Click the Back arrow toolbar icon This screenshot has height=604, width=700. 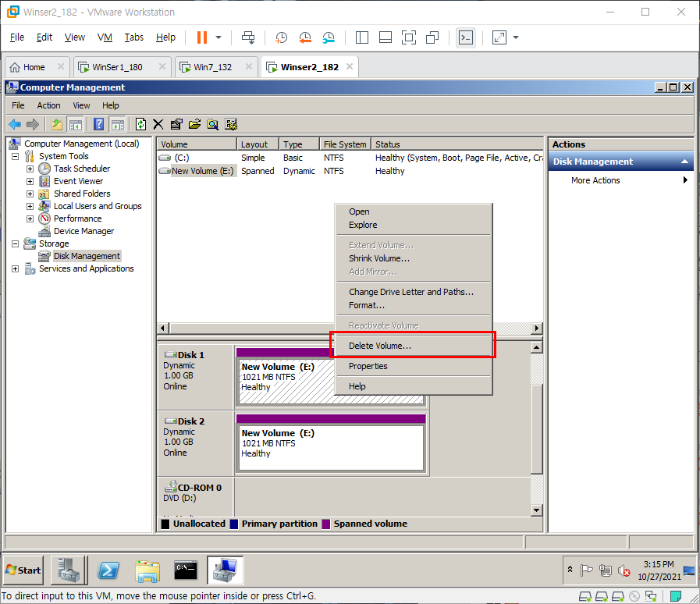15,124
